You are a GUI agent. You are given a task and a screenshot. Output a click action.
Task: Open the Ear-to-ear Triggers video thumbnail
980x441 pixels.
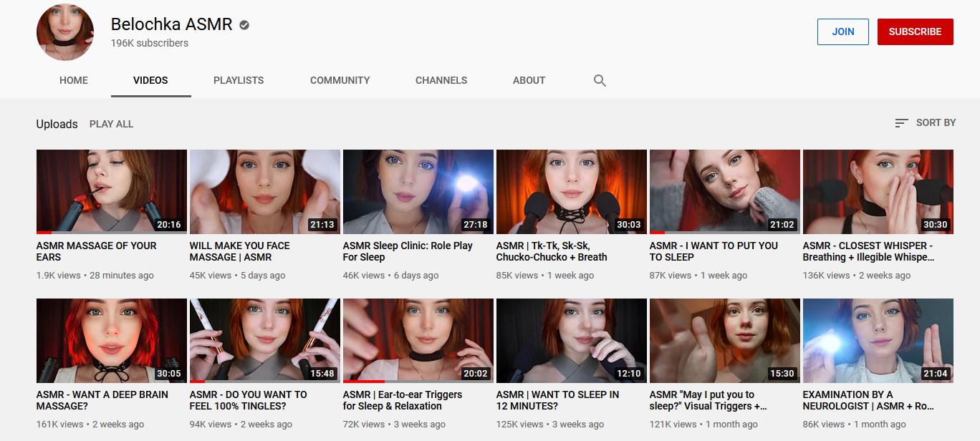click(418, 341)
